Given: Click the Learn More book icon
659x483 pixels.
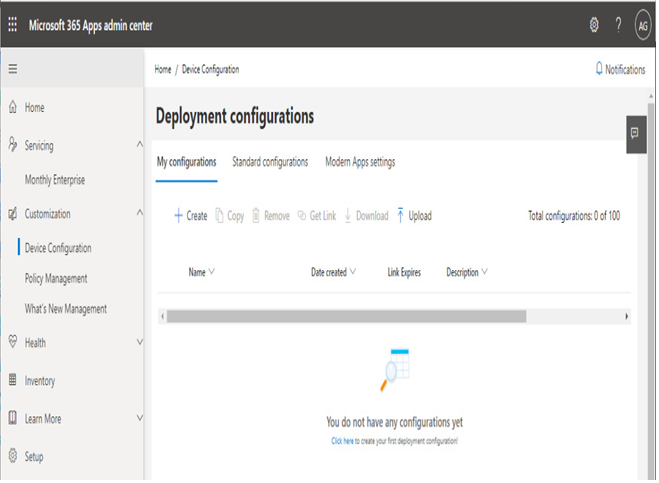Looking at the screenshot, I should tap(13, 417).
